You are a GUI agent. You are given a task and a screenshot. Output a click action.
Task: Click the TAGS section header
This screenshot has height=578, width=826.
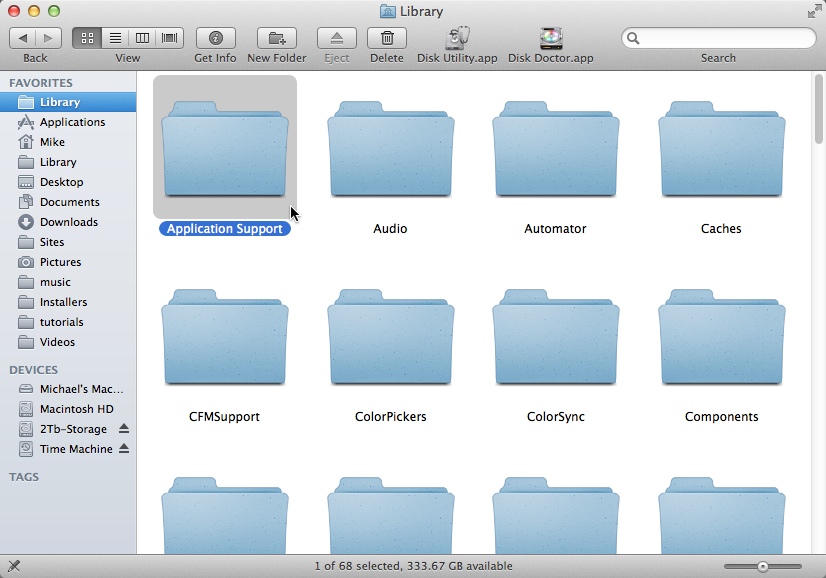(24, 477)
